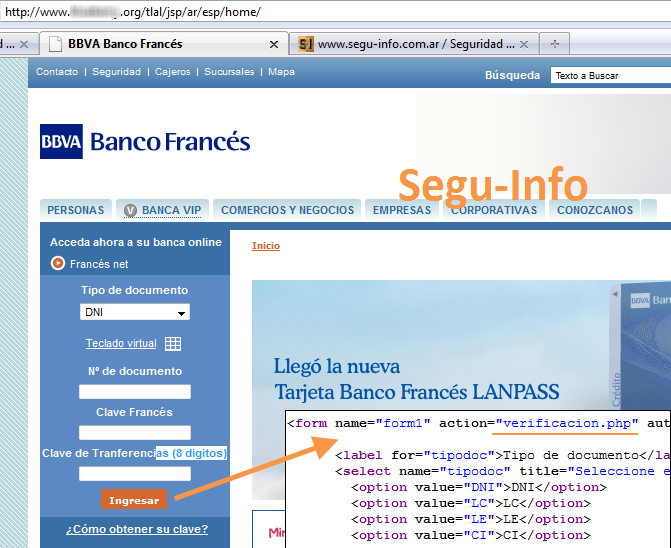Click the orange Ingresar button

[x=134, y=499]
